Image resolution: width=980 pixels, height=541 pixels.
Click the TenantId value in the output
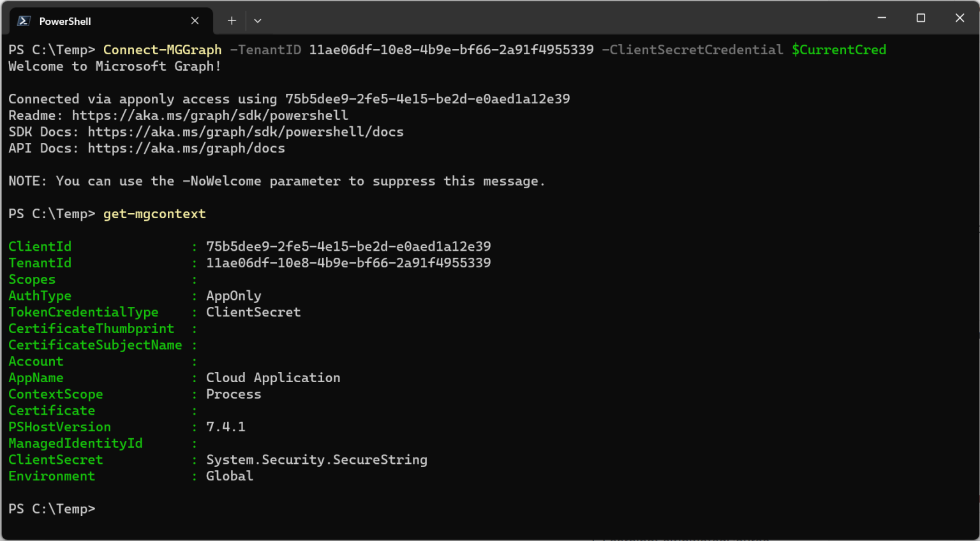348,263
